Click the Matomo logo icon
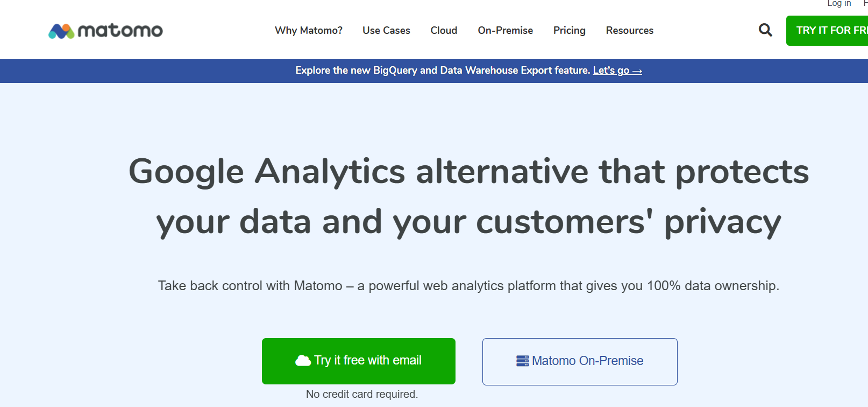Screen dimensions: 868x407 pyautogui.click(x=61, y=31)
